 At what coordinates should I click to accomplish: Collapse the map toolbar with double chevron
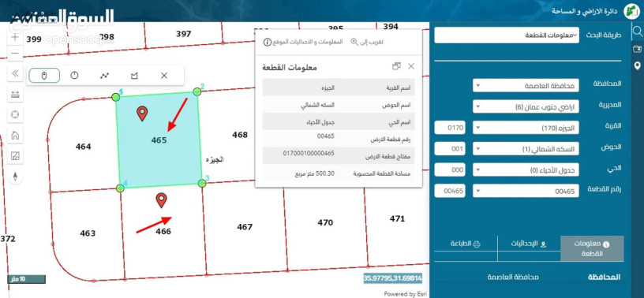pos(15,73)
